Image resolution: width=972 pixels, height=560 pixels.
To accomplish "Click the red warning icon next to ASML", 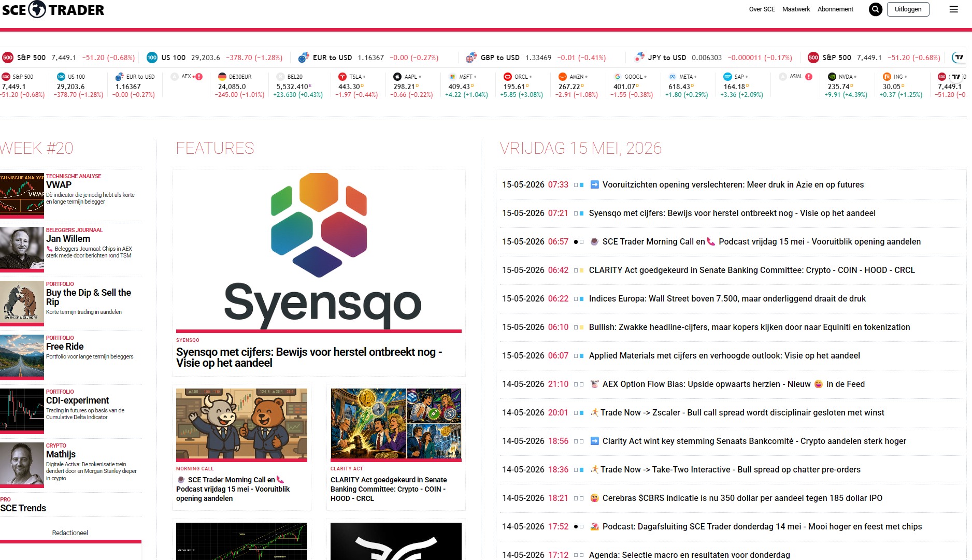I will point(809,77).
